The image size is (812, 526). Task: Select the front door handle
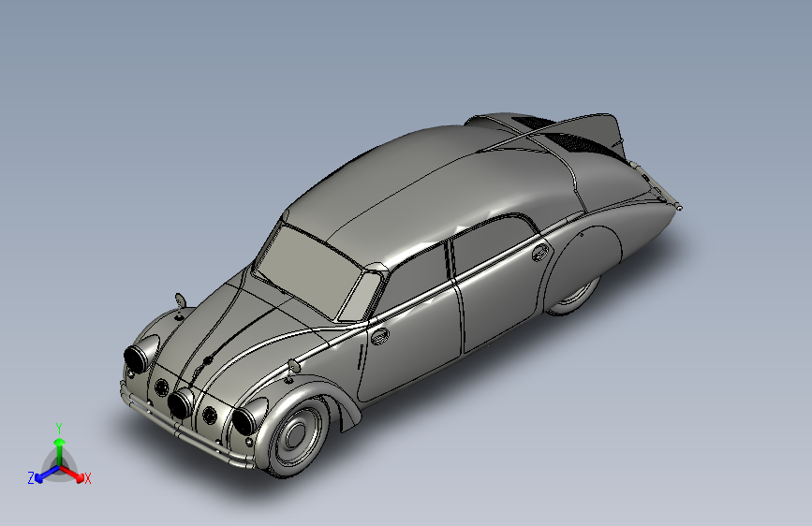point(380,337)
